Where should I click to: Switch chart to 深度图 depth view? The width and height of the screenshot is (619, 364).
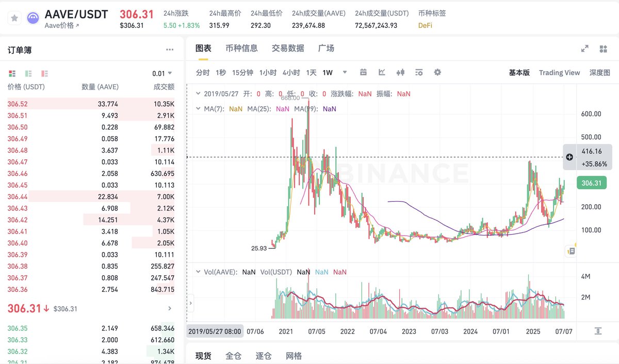tap(600, 73)
